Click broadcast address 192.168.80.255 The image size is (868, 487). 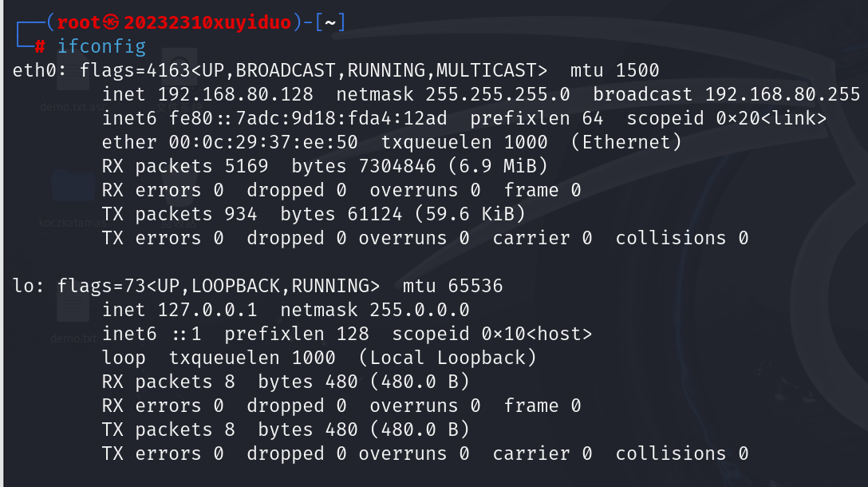tap(782, 94)
